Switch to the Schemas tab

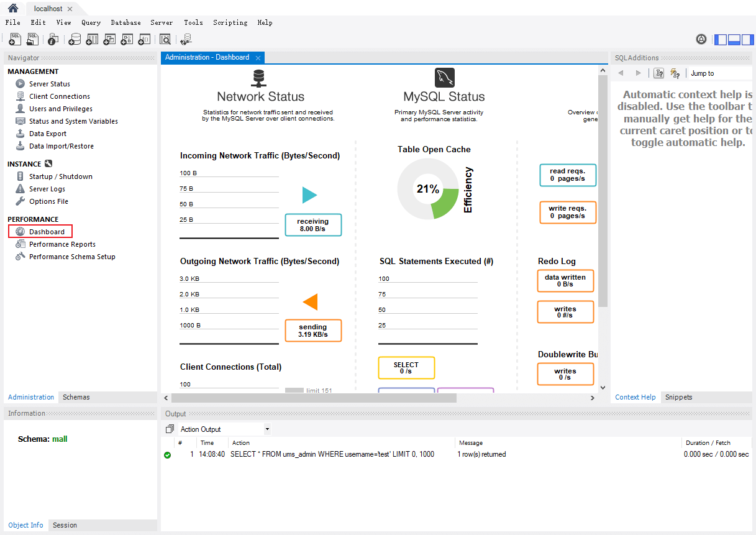[76, 397]
